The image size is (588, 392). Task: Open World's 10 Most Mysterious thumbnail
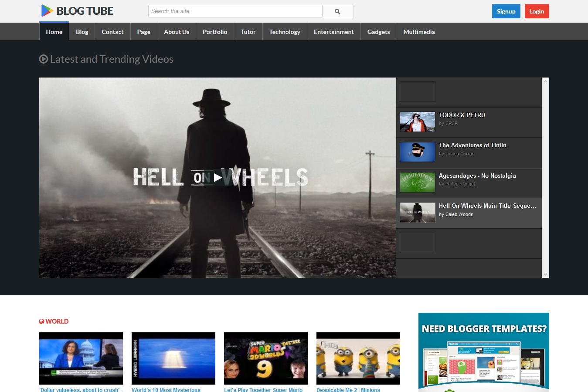click(173, 358)
